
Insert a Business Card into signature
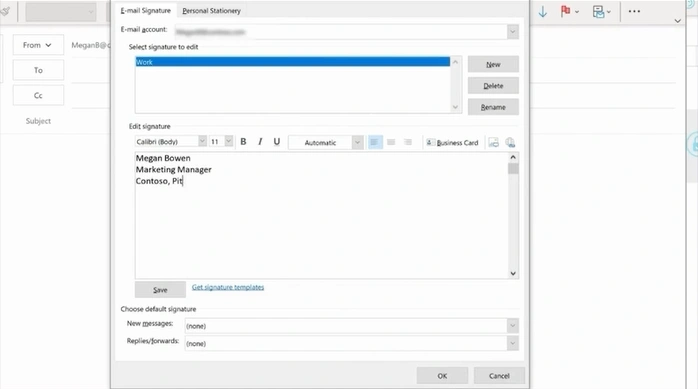[x=452, y=142]
